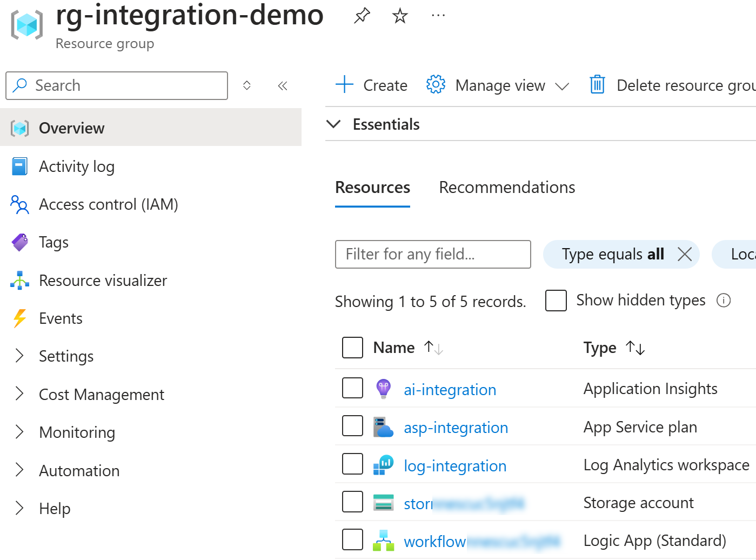Image resolution: width=756 pixels, height=560 pixels.
Task: Focus the Filter for any field box
Action: pyautogui.click(x=433, y=254)
